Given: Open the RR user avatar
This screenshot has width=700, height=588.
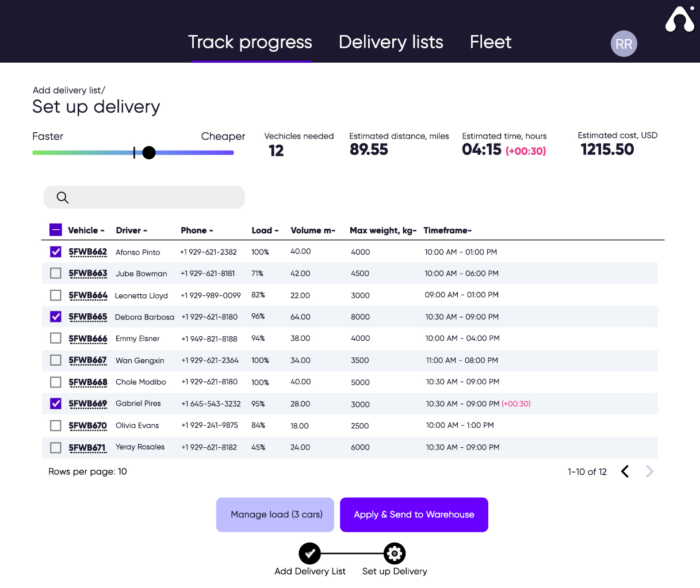Looking at the screenshot, I should point(624,44).
